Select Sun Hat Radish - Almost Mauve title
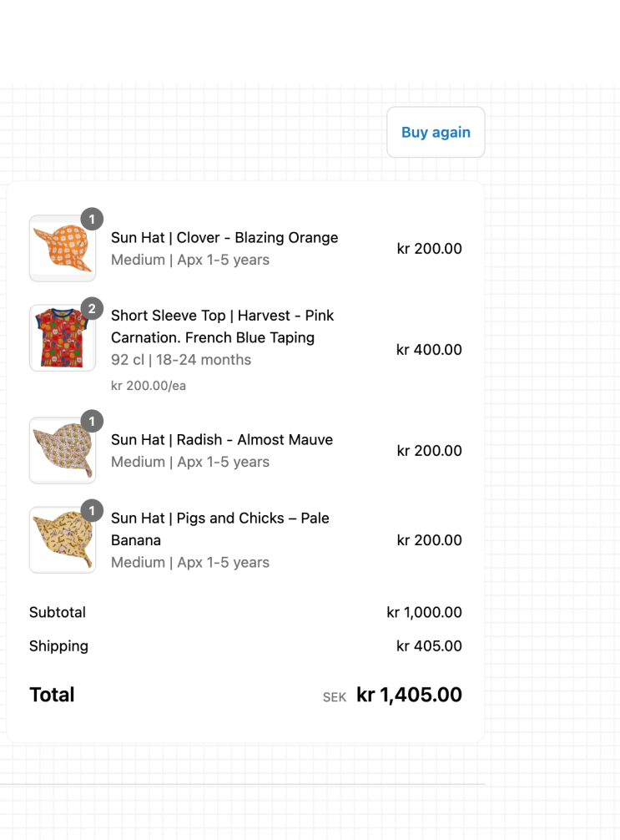This screenshot has height=840, width=620. (222, 440)
